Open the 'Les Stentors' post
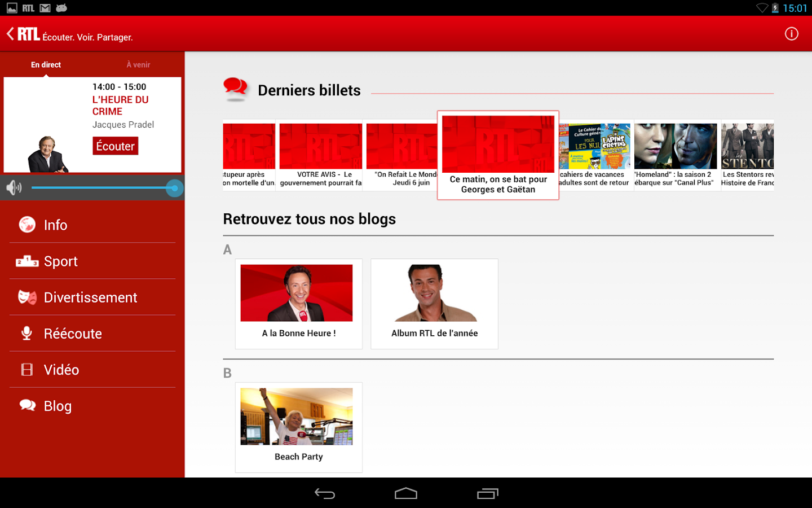 click(747, 155)
